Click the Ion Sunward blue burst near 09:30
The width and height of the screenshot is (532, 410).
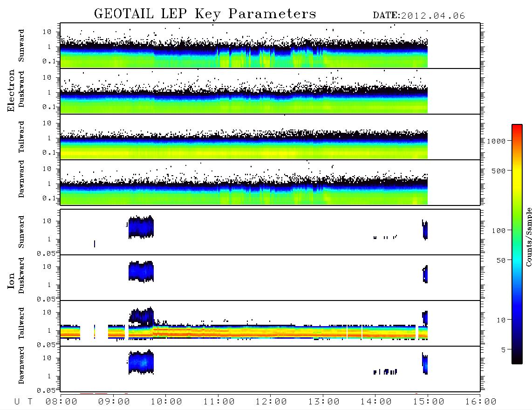click(141, 227)
